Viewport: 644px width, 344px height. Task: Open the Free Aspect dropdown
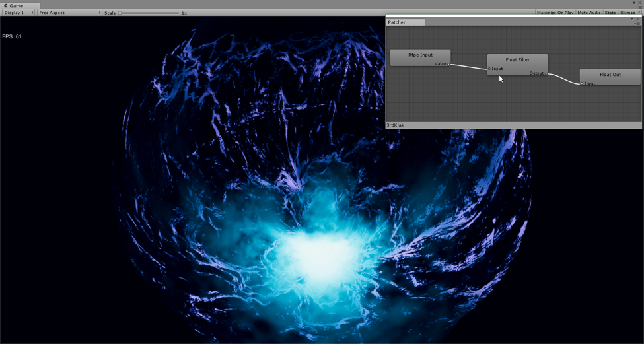(69, 13)
